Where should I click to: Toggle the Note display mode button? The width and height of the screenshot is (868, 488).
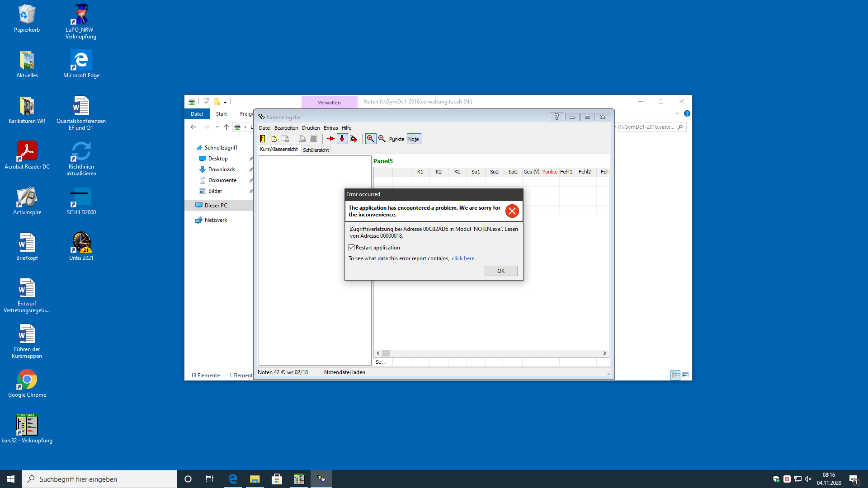[414, 139]
